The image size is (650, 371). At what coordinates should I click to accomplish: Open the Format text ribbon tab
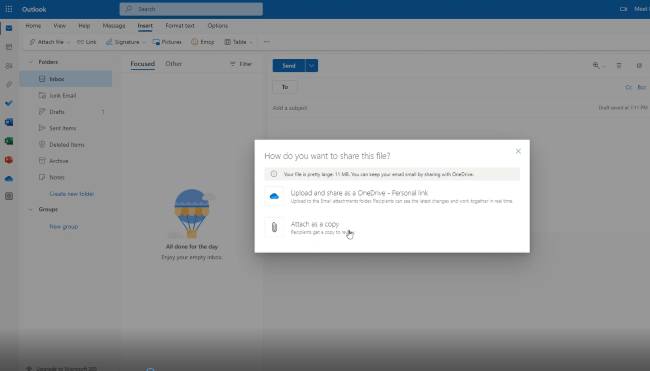coord(180,26)
